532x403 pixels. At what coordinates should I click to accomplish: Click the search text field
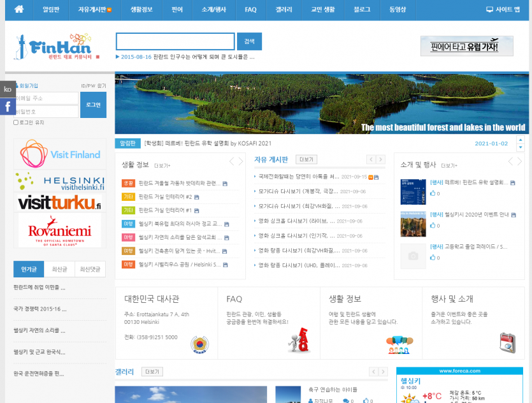point(175,41)
